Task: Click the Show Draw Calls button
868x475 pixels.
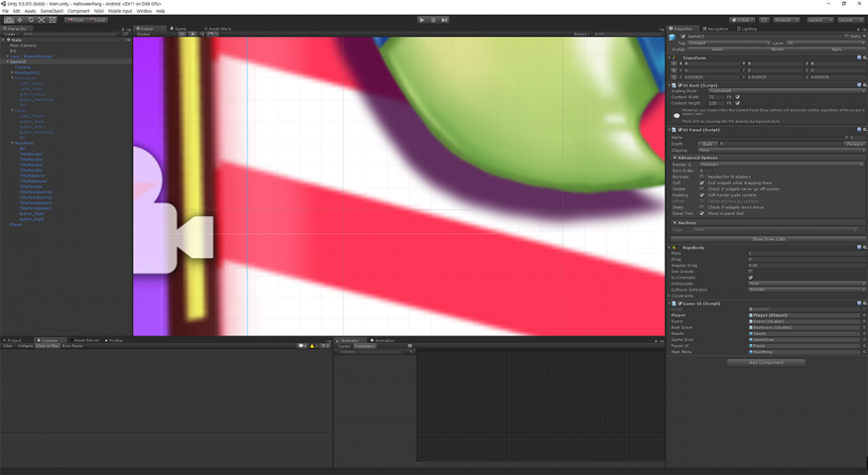Action: click(768, 239)
